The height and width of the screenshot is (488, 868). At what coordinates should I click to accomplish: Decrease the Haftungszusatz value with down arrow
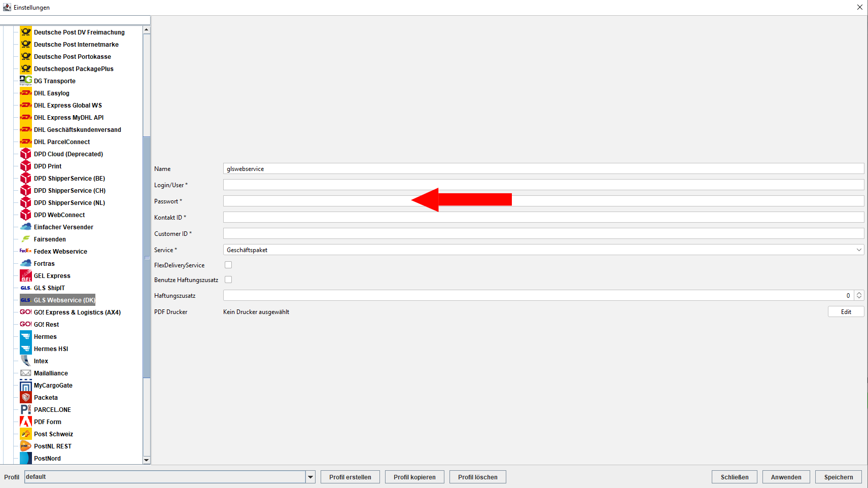(x=859, y=298)
